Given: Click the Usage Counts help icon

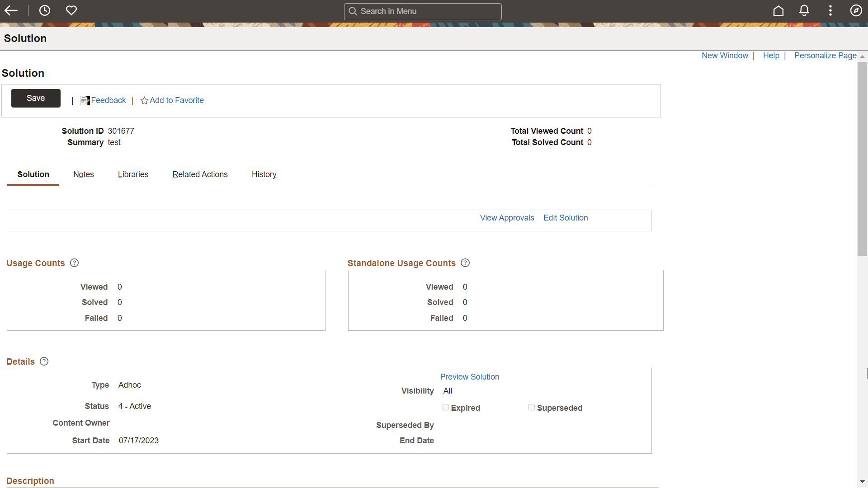Looking at the screenshot, I should (75, 263).
